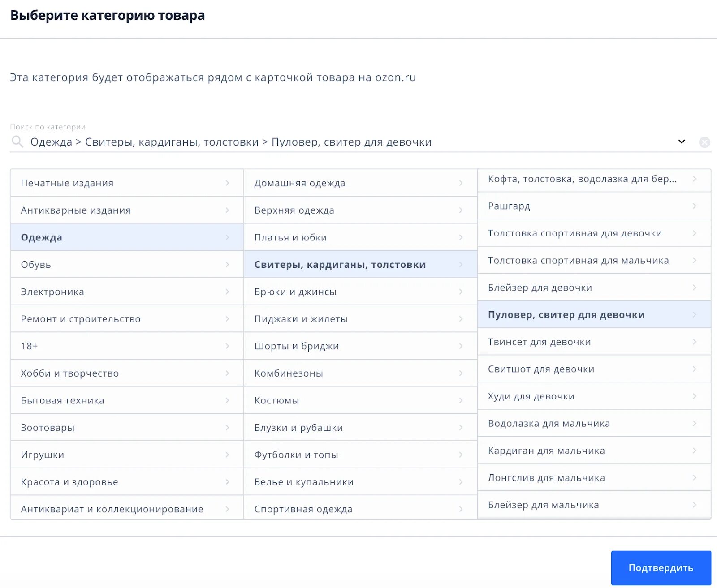Click the chevron next to Спортивная одежда
Image resolution: width=717 pixels, height=588 pixels.
click(x=461, y=509)
